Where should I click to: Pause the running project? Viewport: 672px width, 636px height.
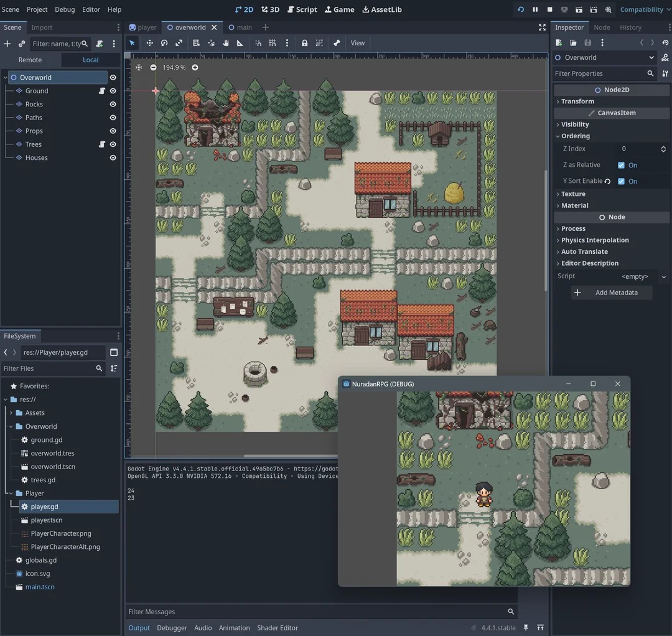click(x=535, y=9)
